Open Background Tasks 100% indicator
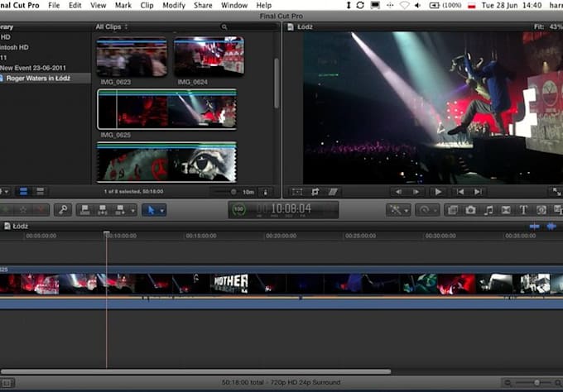563x392 pixels. pyautogui.click(x=238, y=210)
